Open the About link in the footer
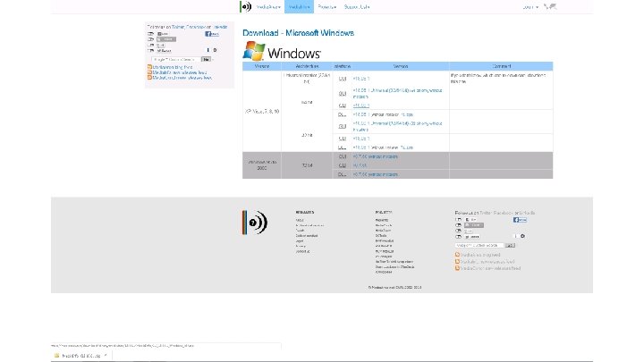The image size is (644, 362). 300,220
